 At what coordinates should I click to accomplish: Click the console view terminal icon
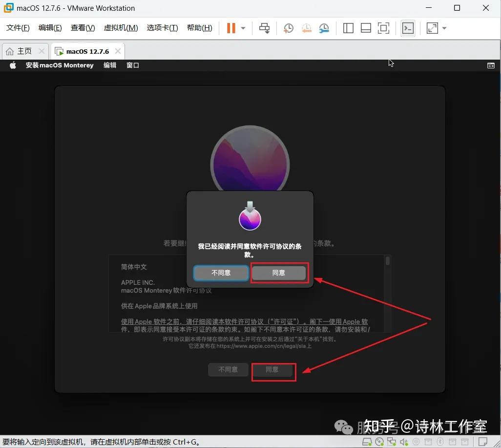408,28
